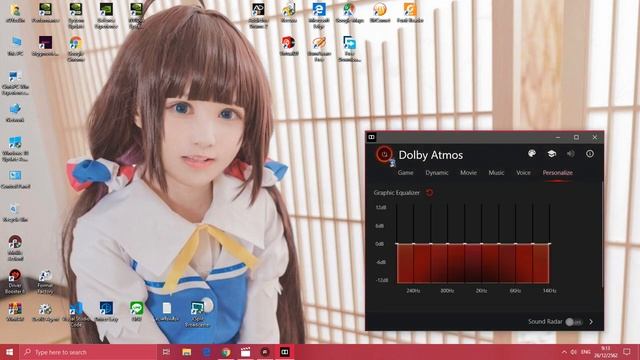Click the Dolby Atmos window vertical scrollbar
Viewport: 640px width, 360px height.
[x=602, y=235]
